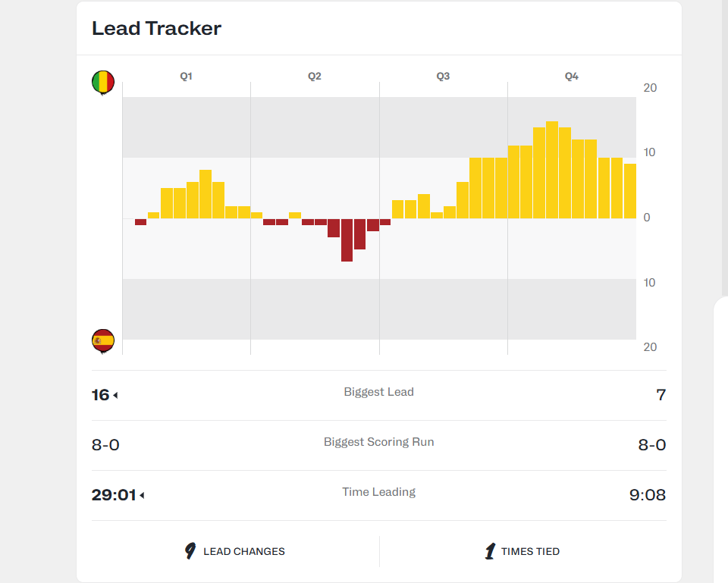Select the Q4 quarter label
The height and width of the screenshot is (583, 728).
tap(572, 76)
